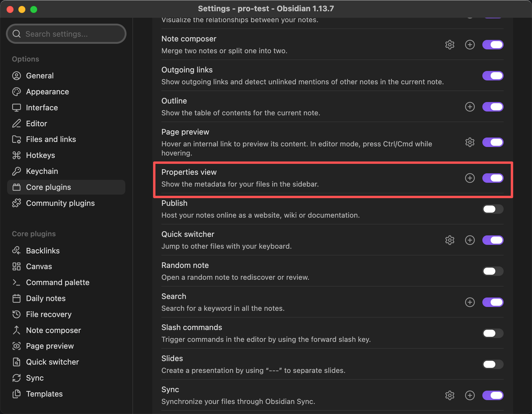Open Command palette plugin options
Viewport: 532px width, 414px height.
pos(66,282)
